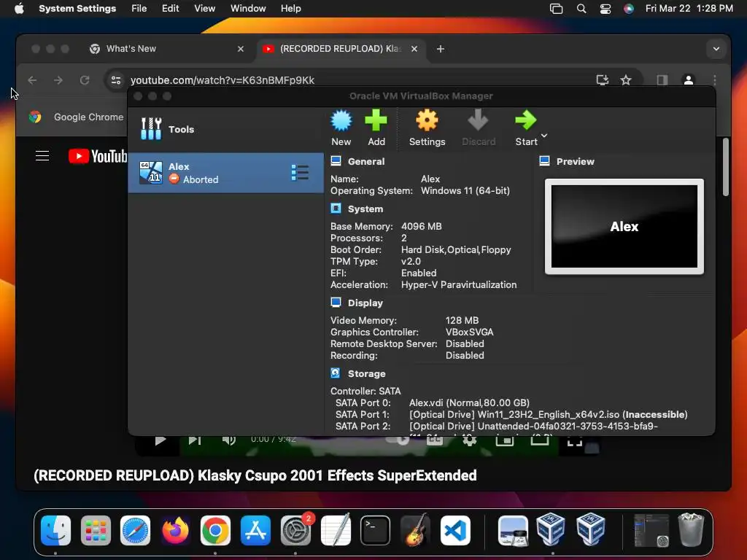This screenshot has width=747, height=560.
Task: Activate Siri from menu bar
Action: pos(629,9)
